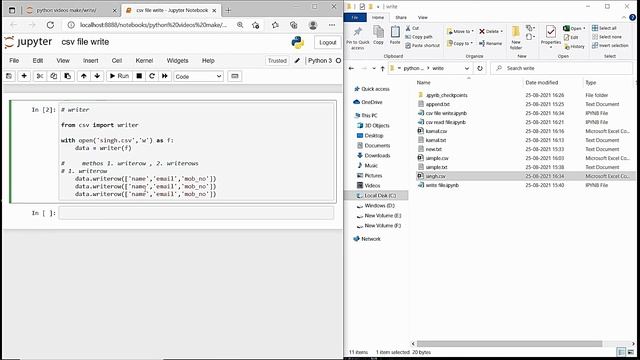
Task: Click the empty code cell input
Action: (196, 213)
